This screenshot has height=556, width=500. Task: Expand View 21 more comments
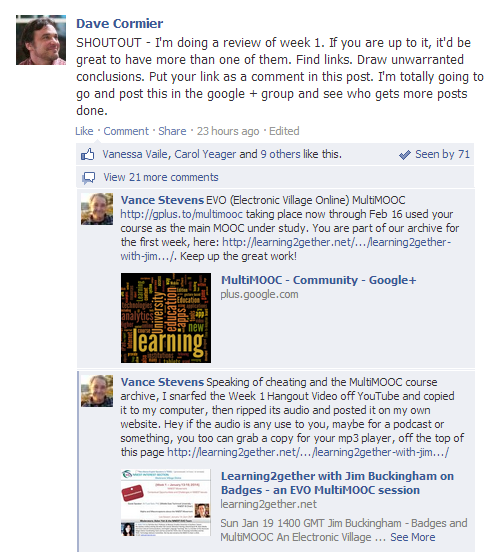(161, 177)
